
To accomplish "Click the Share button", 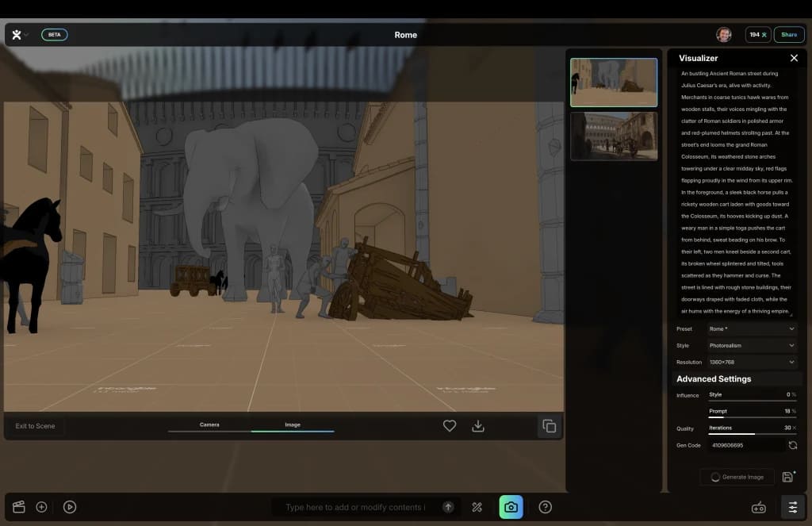I will click(788, 35).
